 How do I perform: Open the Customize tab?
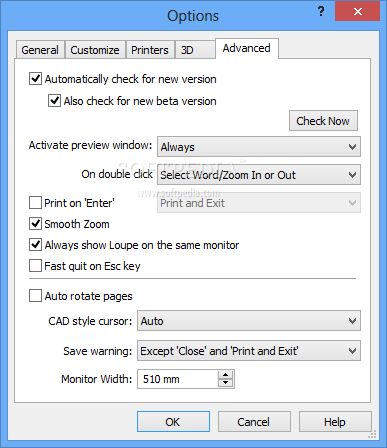click(x=95, y=50)
